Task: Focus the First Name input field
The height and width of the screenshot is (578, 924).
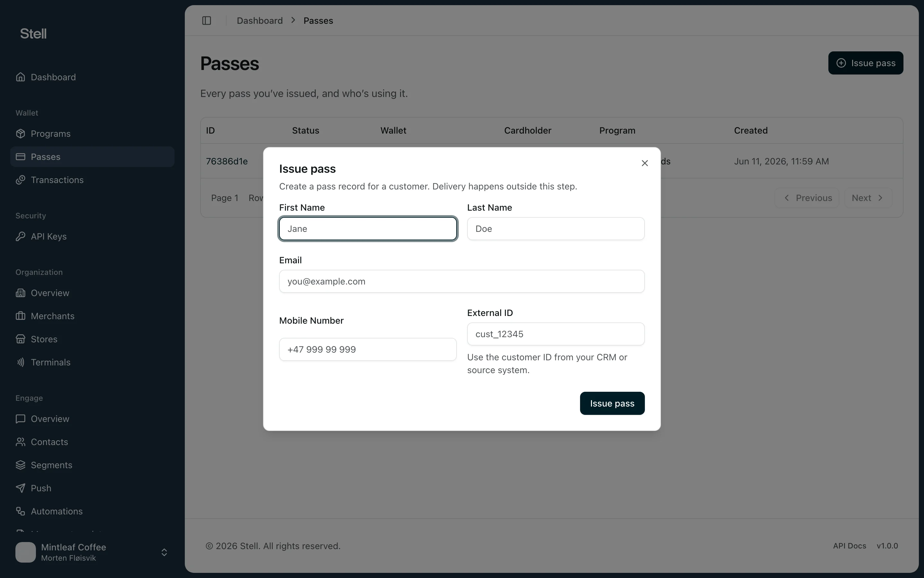Action: [x=368, y=229]
